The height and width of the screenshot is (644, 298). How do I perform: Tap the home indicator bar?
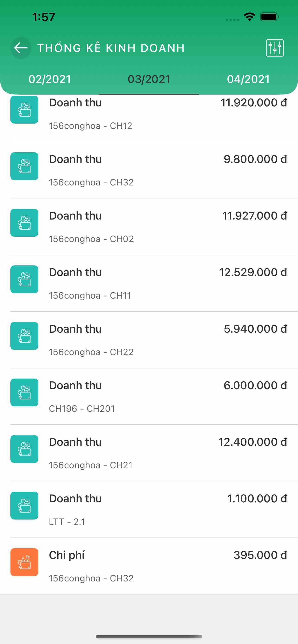click(149, 637)
